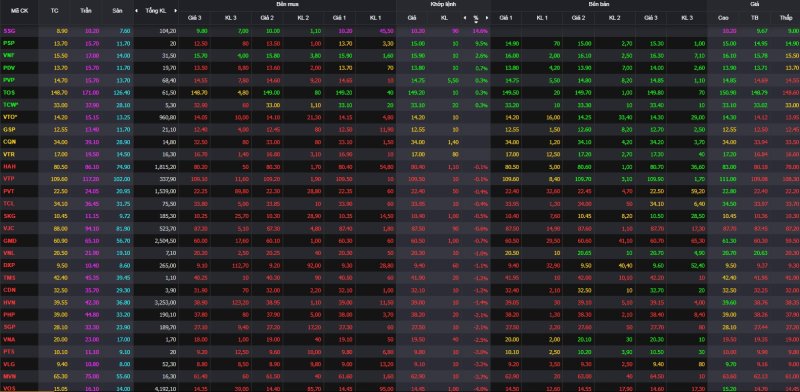Click the sort-down indicator under % header

point(476,22)
